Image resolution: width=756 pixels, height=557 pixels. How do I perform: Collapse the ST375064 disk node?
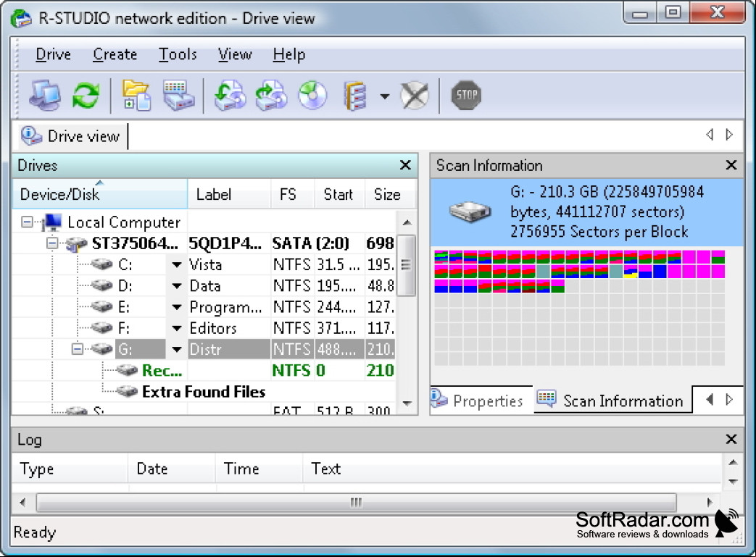coord(52,243)
